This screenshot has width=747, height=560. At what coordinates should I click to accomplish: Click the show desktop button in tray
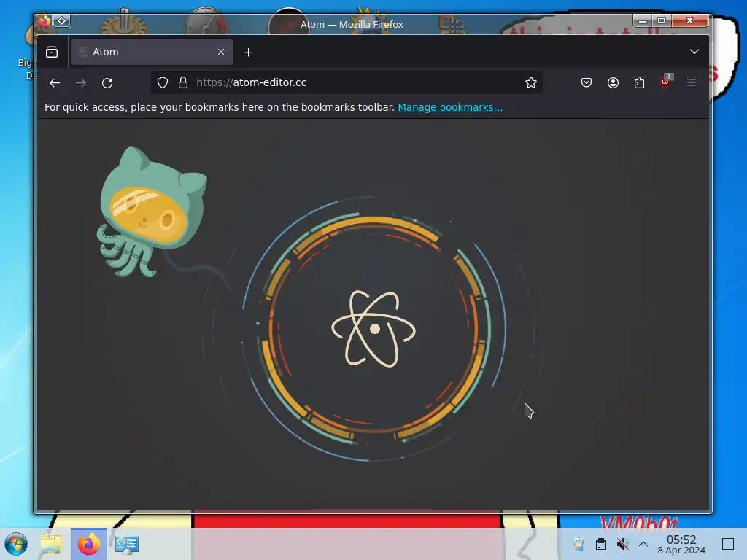(728, 544)
